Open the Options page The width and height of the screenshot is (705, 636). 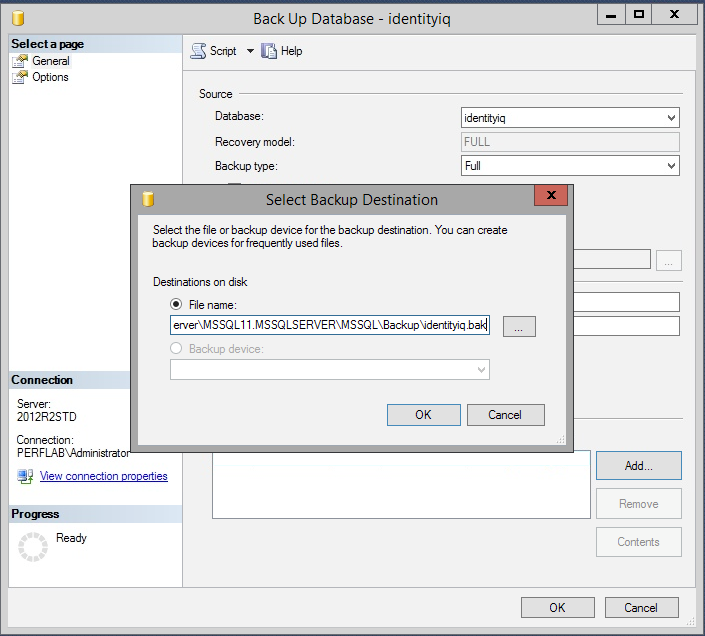pyautogui.click(x=50, y=77)
